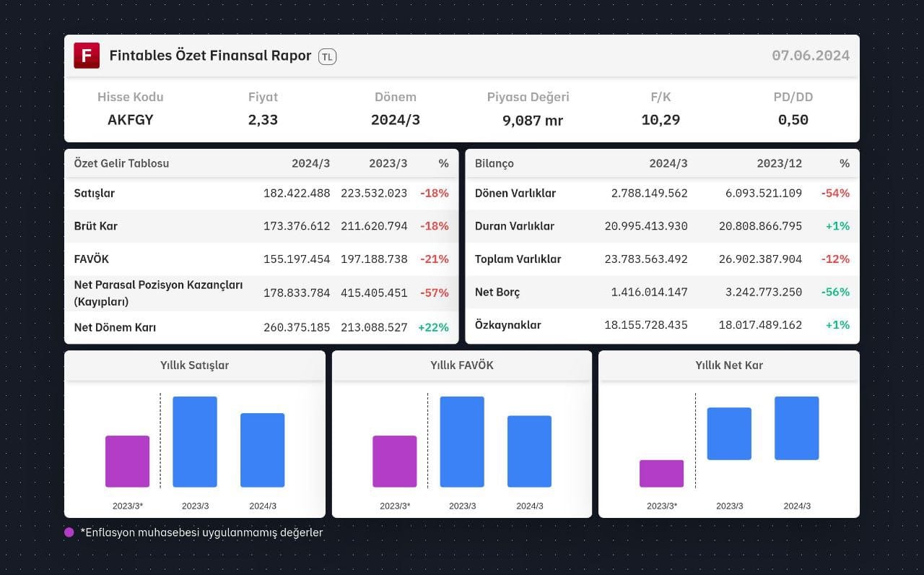Open the Bilanço table header

(494, 163)
